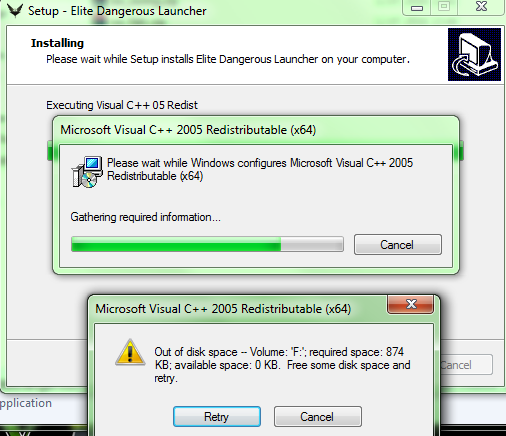Click the yellow warning triangle icon
The width and height of the screenshot is (506, 436).
coord(130,353)
